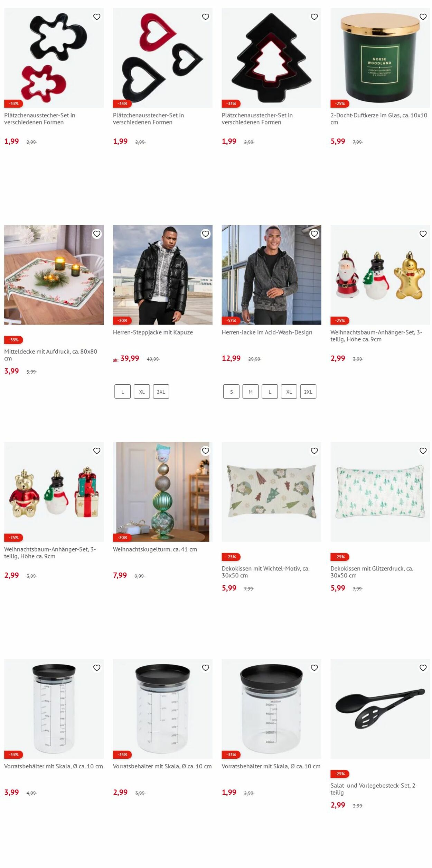Select 2XL size on Herren-Steppjacke
This screenshot has height=868, width=432.
[161, 392]
